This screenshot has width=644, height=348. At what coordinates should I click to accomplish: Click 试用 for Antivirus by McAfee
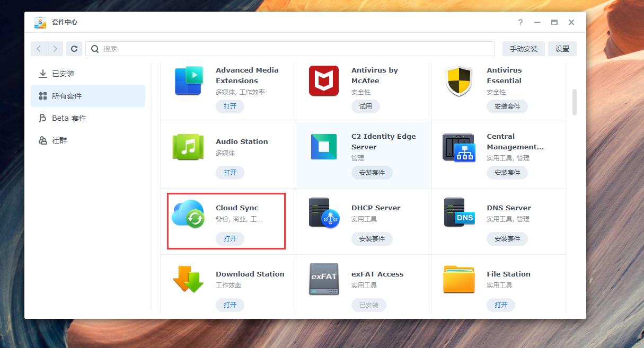tap(366, 106)
